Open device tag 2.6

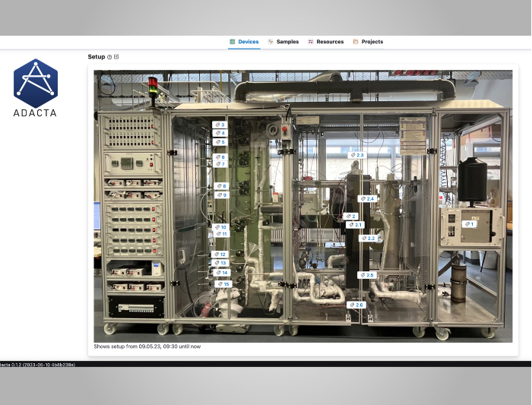point(356,305)
